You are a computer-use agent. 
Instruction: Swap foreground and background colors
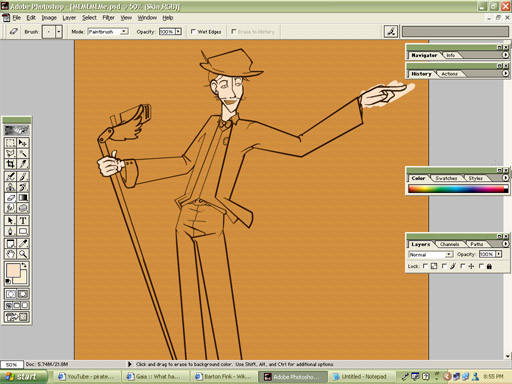coord(24,265)
